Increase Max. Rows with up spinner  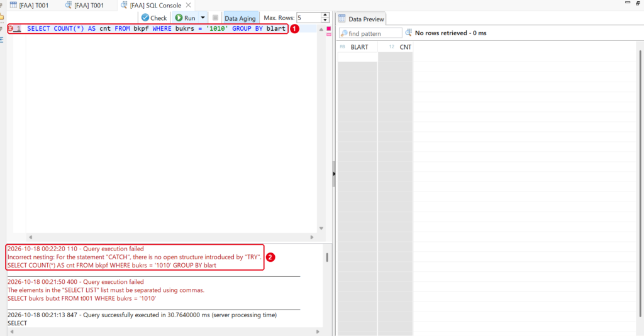[325, 15]
